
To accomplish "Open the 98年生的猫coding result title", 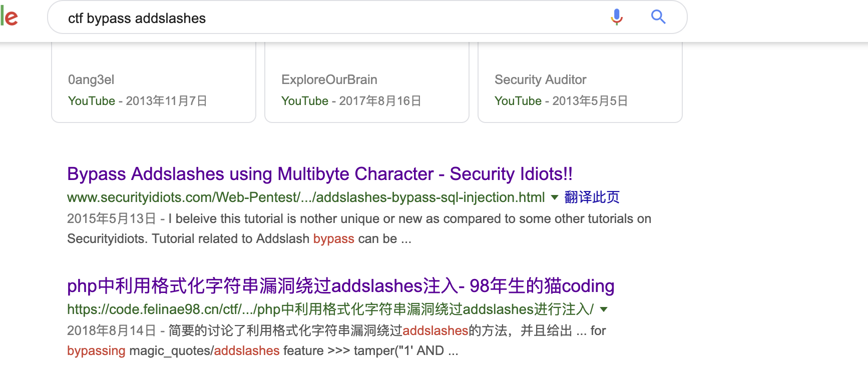I will point(340,286).
